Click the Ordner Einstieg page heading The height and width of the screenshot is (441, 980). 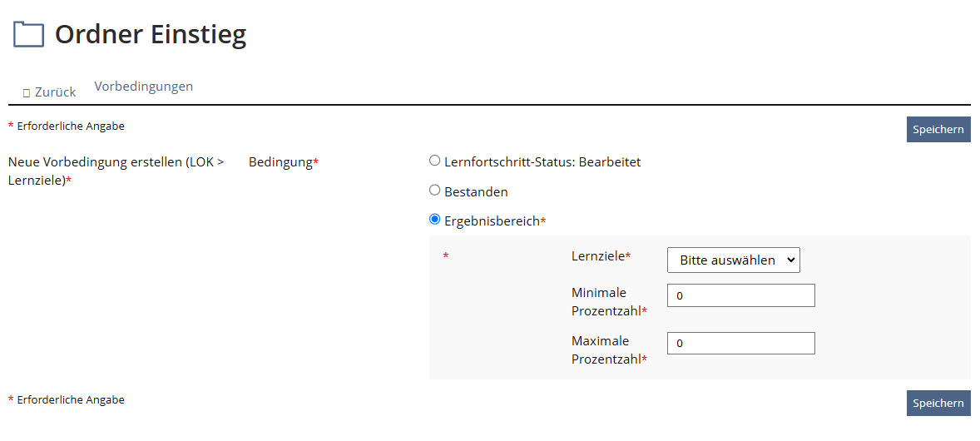(x=151, y=34)
